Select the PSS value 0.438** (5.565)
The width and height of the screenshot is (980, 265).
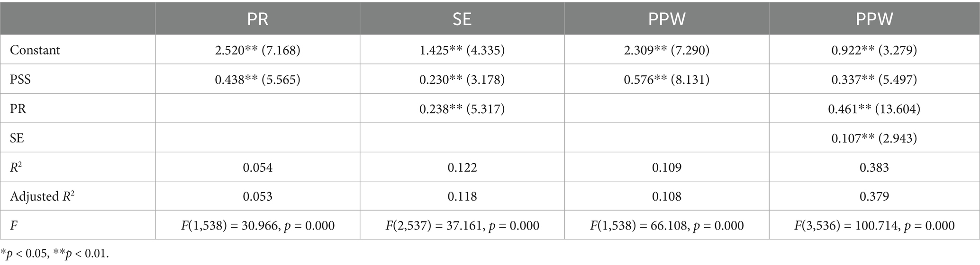coord(257,79)
